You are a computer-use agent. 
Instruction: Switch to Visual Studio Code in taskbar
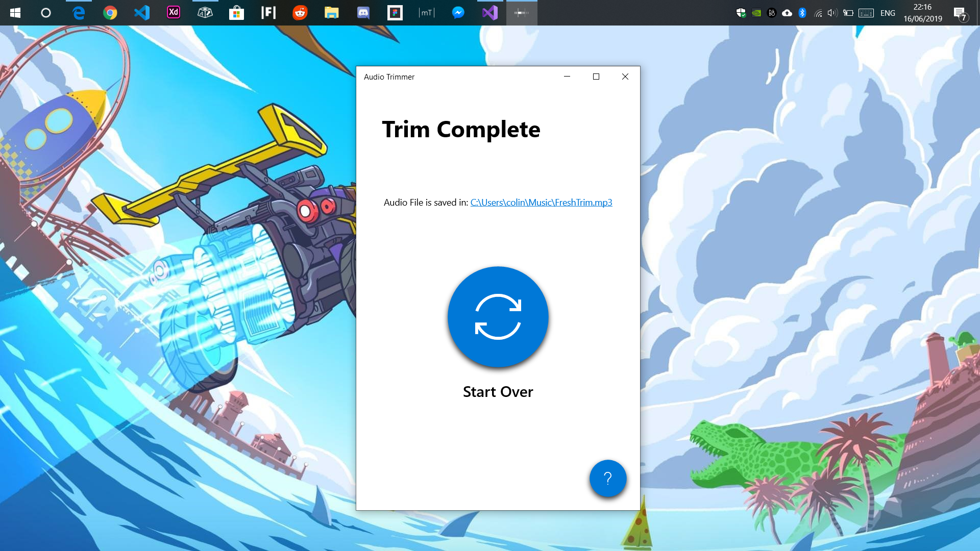point(142,13)
